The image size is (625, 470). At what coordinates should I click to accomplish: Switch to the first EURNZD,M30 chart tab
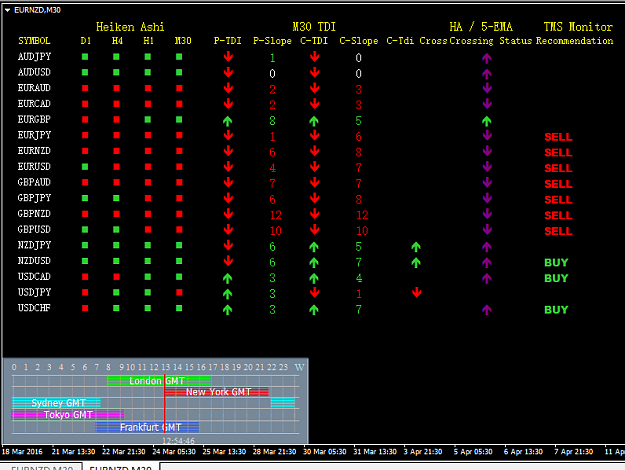coord(42,466)
